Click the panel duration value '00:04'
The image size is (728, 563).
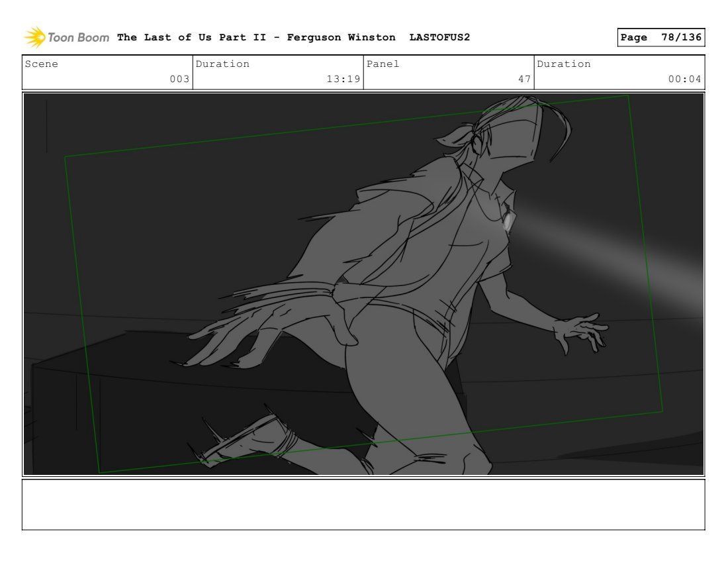685,79
